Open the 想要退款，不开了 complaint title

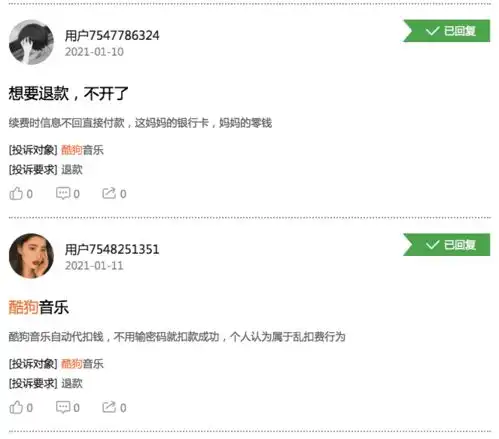pos(68,93)
